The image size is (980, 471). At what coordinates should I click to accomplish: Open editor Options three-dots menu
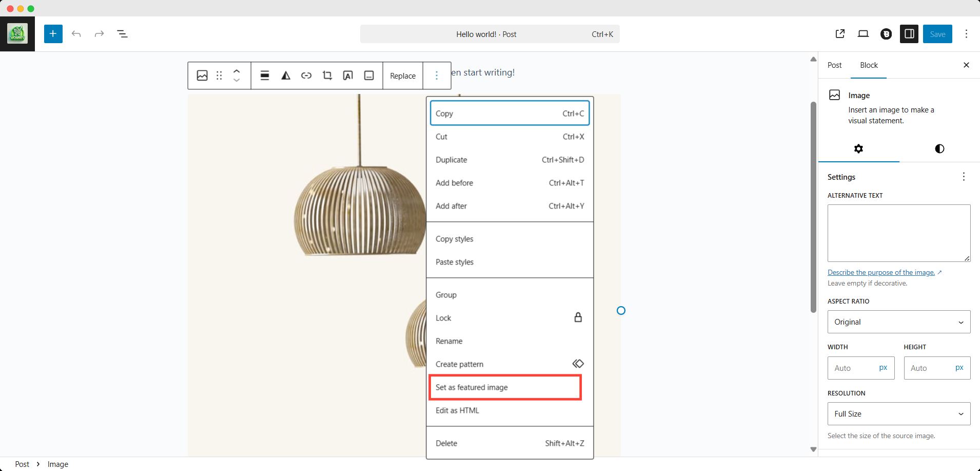coord(966,34)
